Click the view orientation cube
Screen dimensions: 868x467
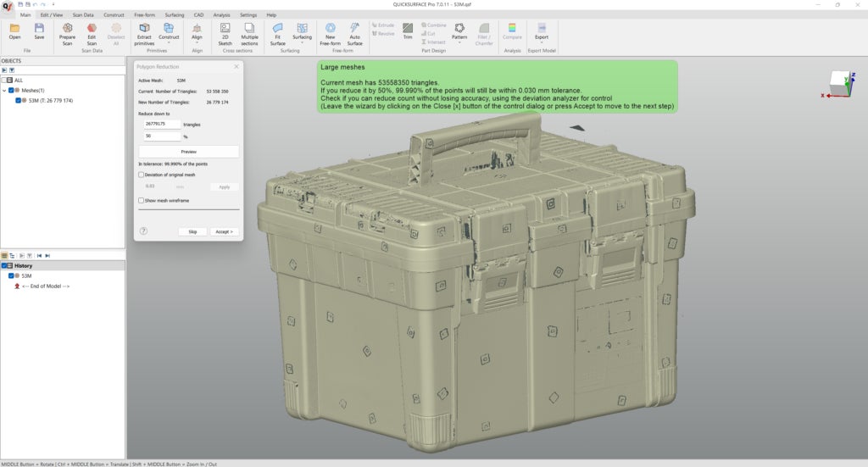839,83
